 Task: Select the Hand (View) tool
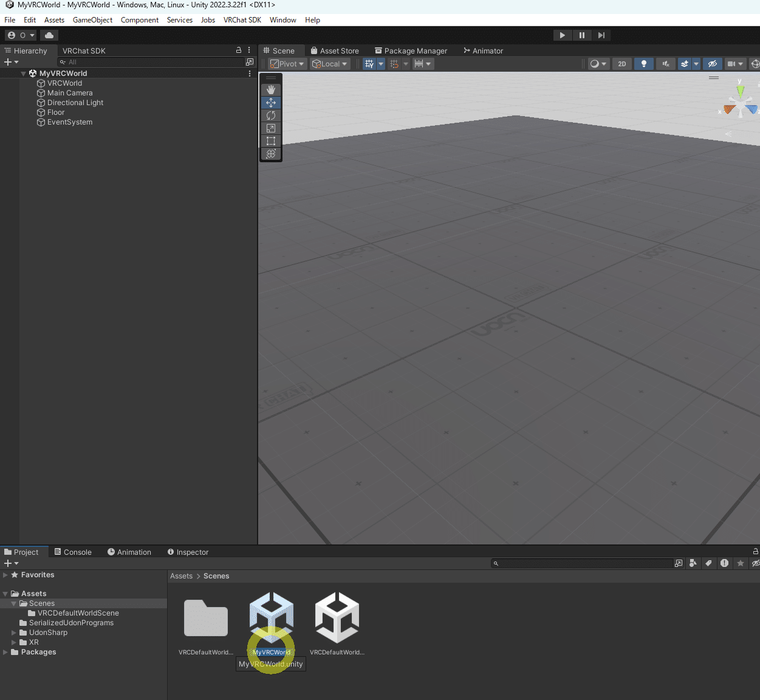[271, 90]
